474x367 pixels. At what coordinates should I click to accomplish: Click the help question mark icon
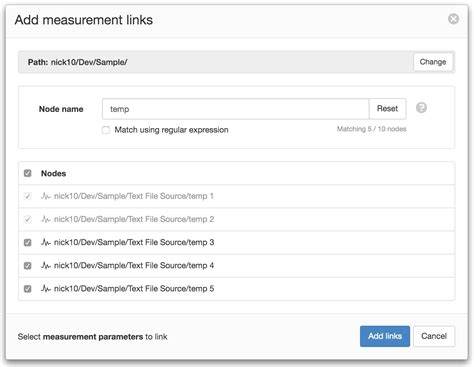(421, 108)
